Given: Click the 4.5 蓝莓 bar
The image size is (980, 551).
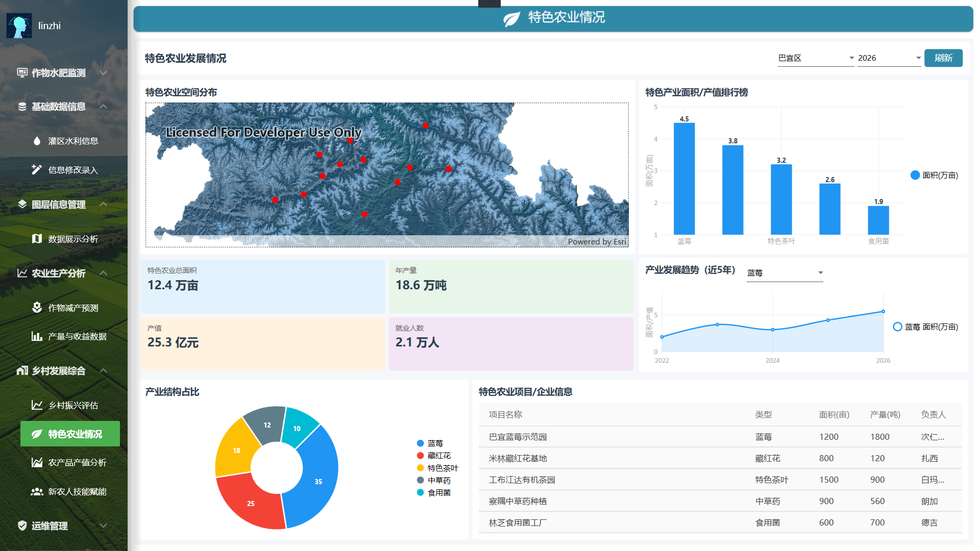Looking at the screenshot, I should 684,179.
